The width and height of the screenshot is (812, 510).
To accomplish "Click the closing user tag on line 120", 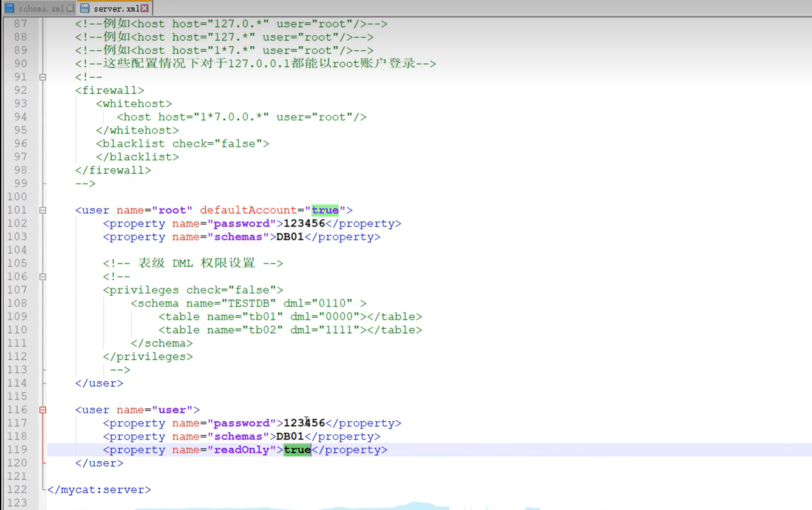I will point(99,463).
